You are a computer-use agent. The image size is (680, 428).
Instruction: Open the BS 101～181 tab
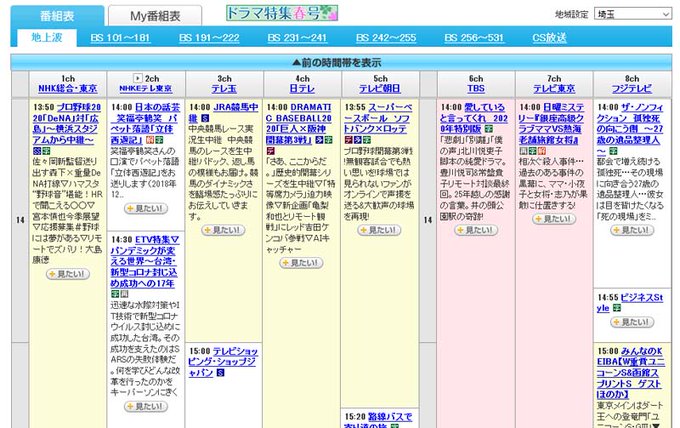pyautogui.click(x=120, y=38)
